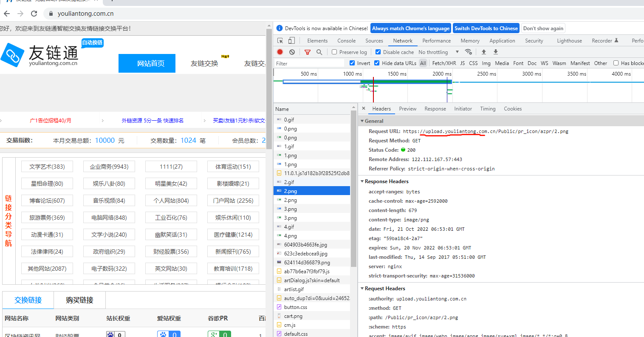The width and height of the screenshot is (644, 337).
Task: Reload the current page
Action: click(34, 14)
